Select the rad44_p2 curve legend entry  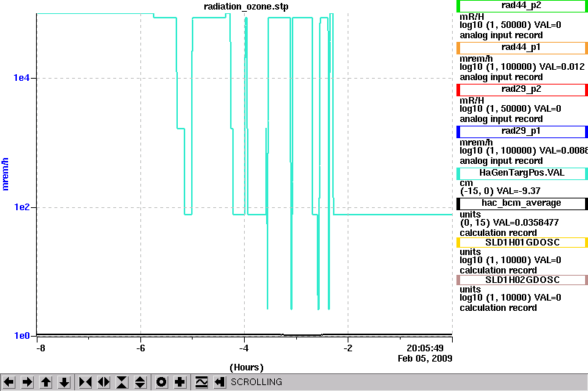coord(522,6)
